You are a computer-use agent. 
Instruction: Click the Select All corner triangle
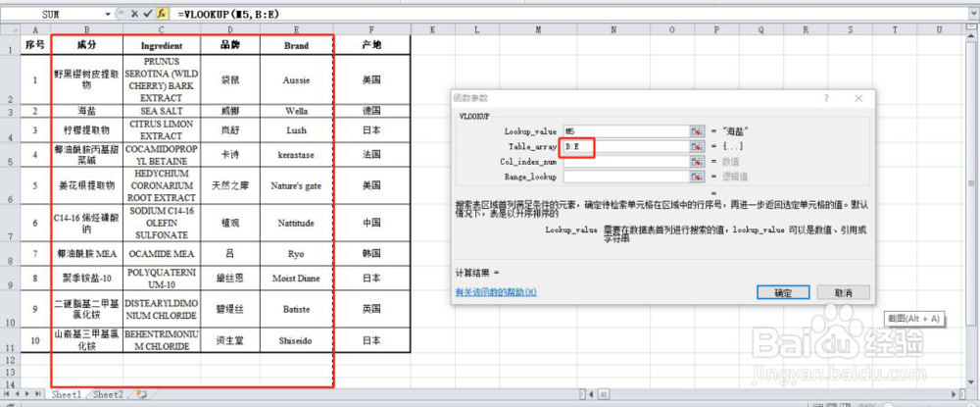(x=11, y=29)
